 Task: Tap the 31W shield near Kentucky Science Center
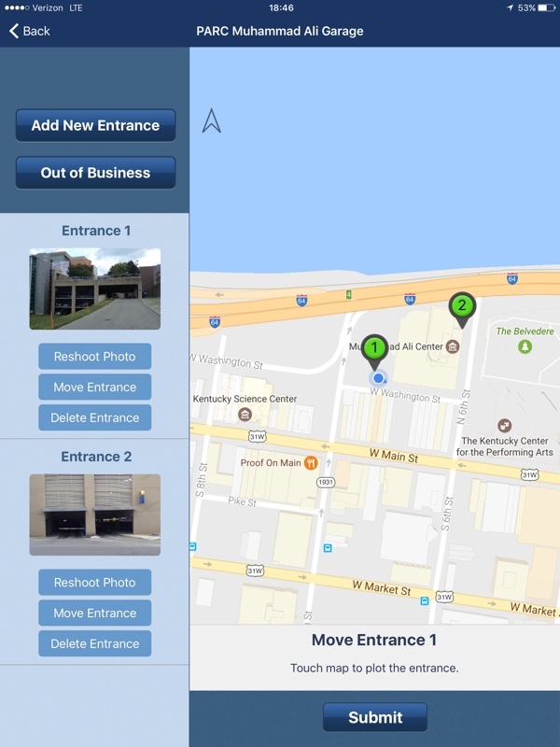click(258, 436)
